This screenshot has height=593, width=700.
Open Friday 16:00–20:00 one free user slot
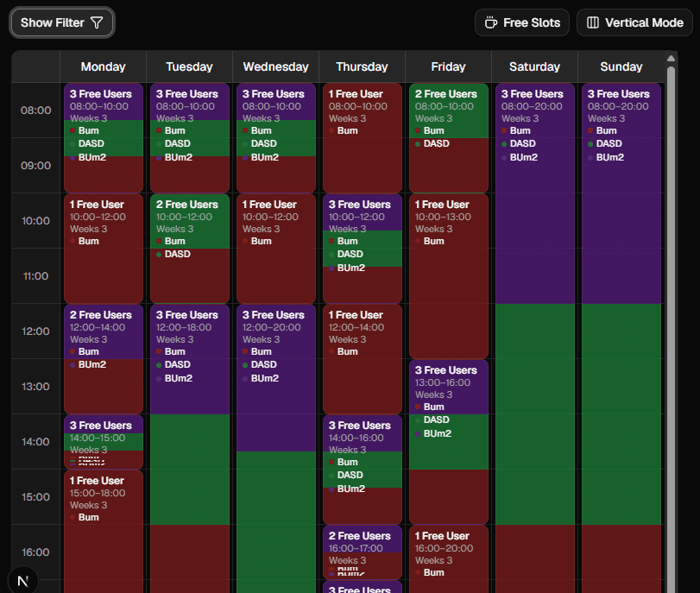(x=449, y=559)
